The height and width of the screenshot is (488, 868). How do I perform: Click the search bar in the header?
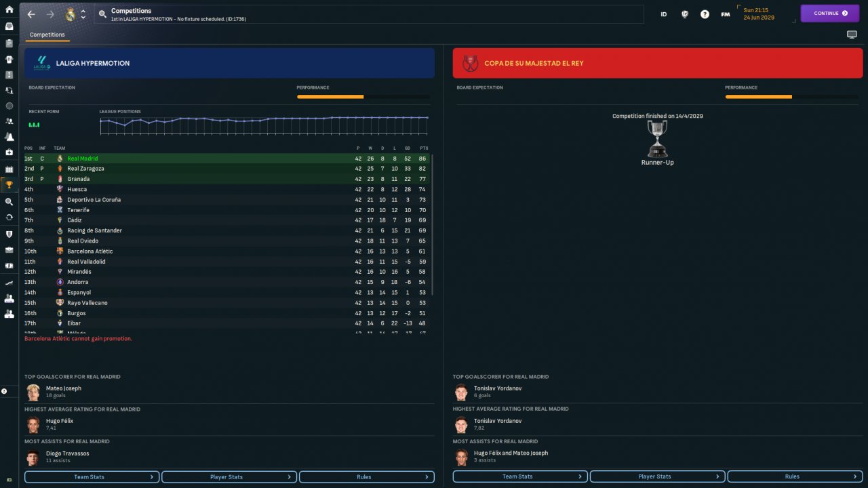coord(370,14)
